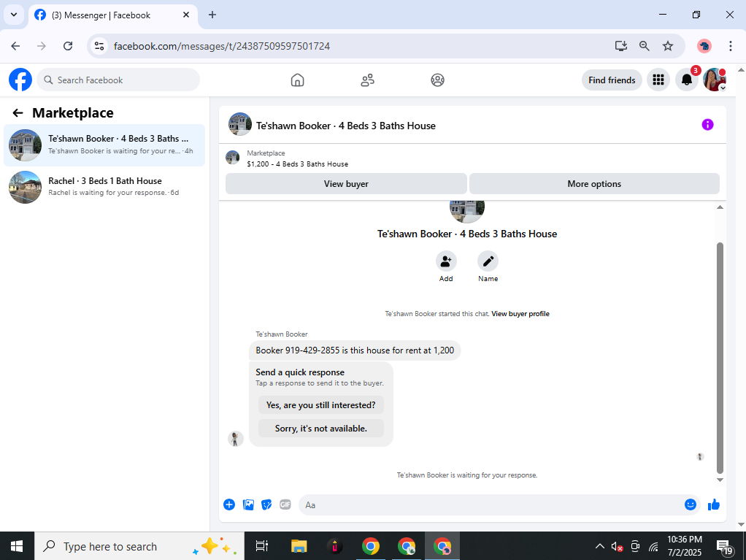Send a thumbs-up like
Screen dimensions: 746x560
713,505
